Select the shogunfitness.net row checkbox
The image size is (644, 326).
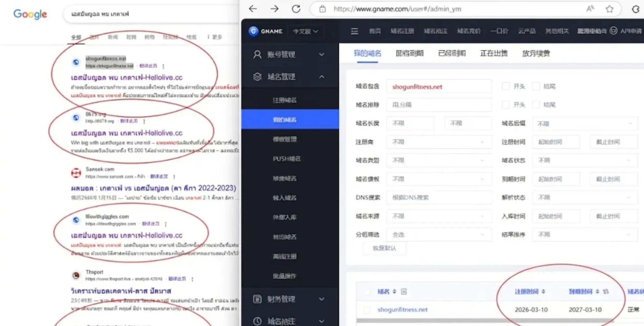[x=367, y=310]
